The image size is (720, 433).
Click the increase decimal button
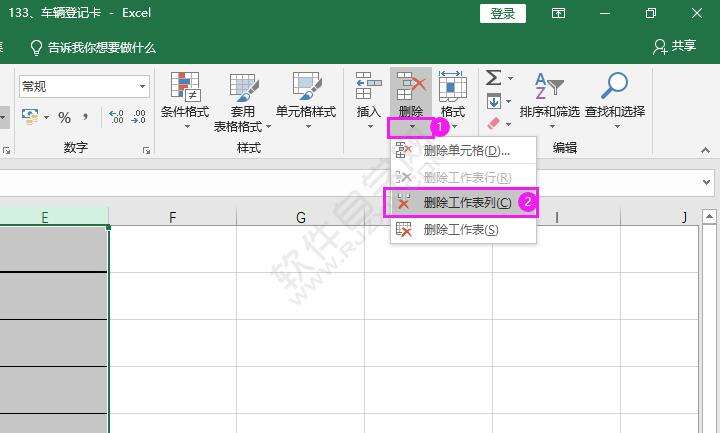116,117
